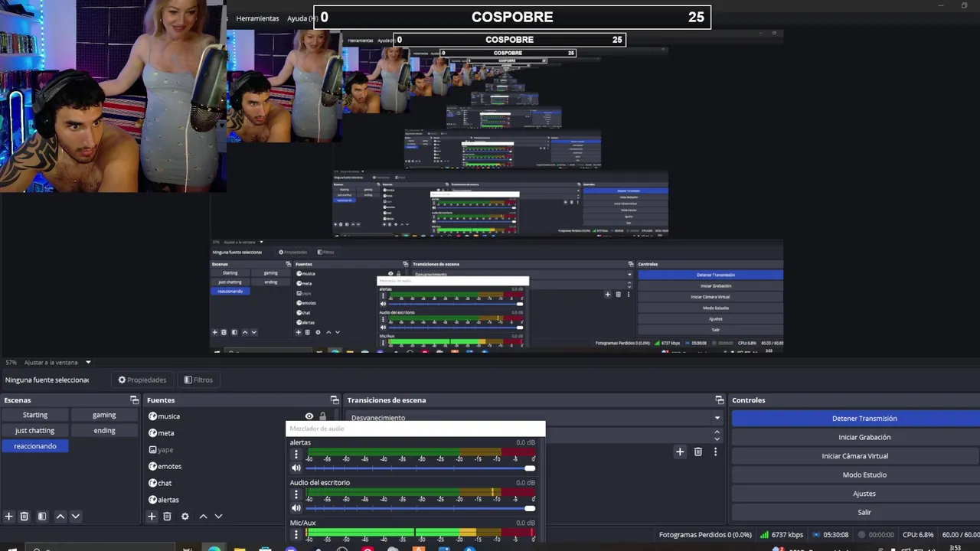Click the streaming time indicator icon
Viewport: 980px width, 551px height.
pos(816,535)
